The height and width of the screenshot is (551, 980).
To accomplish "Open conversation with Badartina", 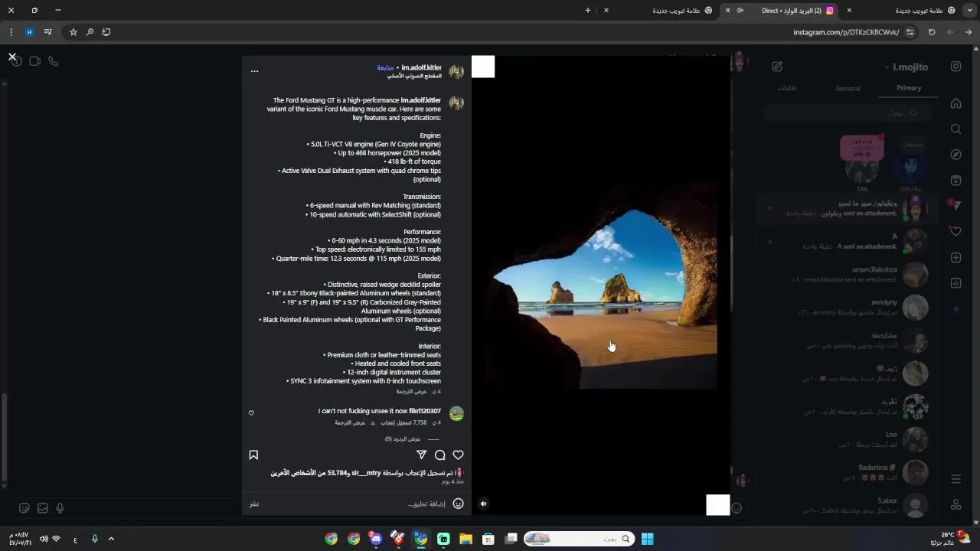I will tap(848, 472).
